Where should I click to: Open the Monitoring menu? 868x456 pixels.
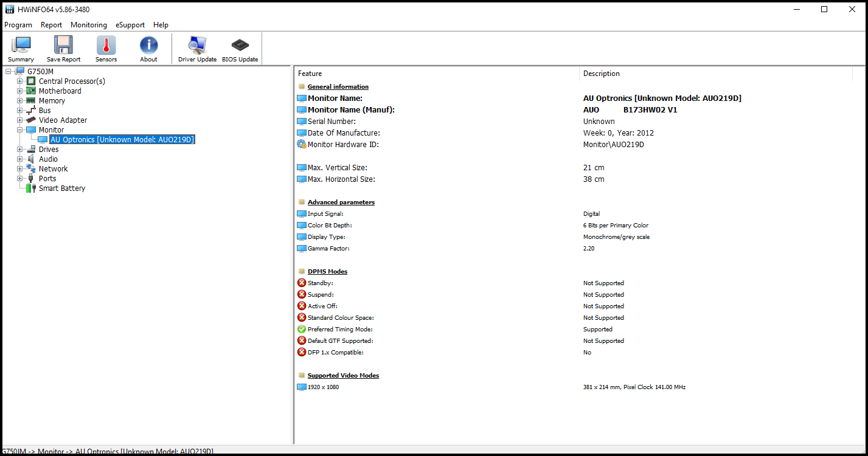pos(88,25)
